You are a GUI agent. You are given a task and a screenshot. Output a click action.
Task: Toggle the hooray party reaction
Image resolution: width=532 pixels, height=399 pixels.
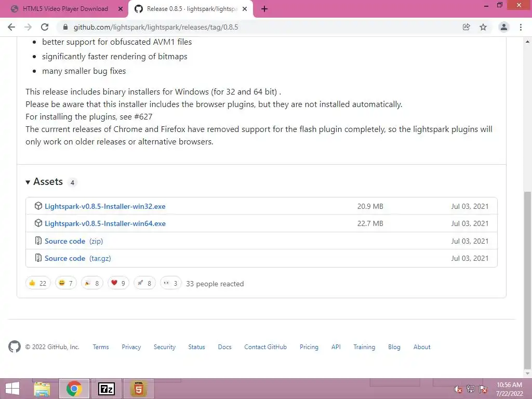point(92,283)
